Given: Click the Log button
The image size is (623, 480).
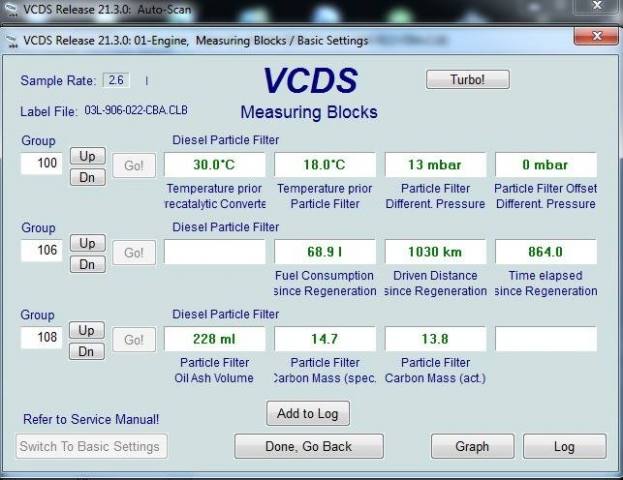Looking at the screenshot, I should pos(564,446).
